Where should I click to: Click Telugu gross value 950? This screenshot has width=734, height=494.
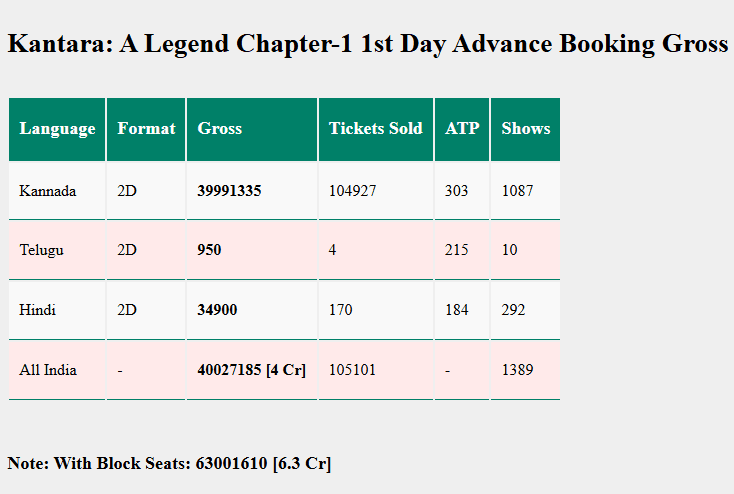point(210,250)
